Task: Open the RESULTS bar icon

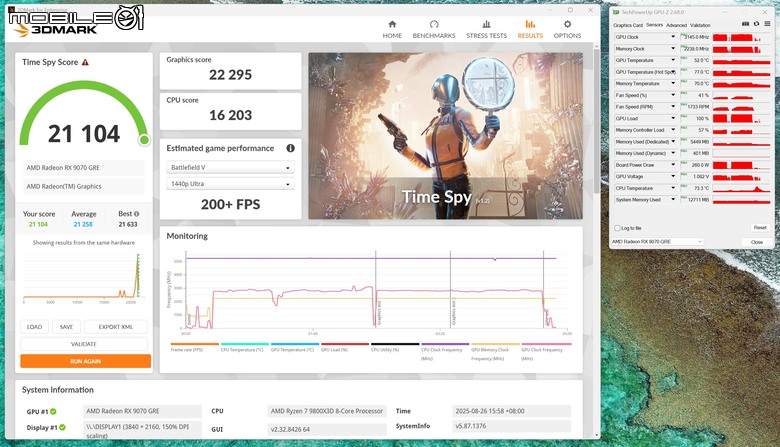Action: coord(530,24)
